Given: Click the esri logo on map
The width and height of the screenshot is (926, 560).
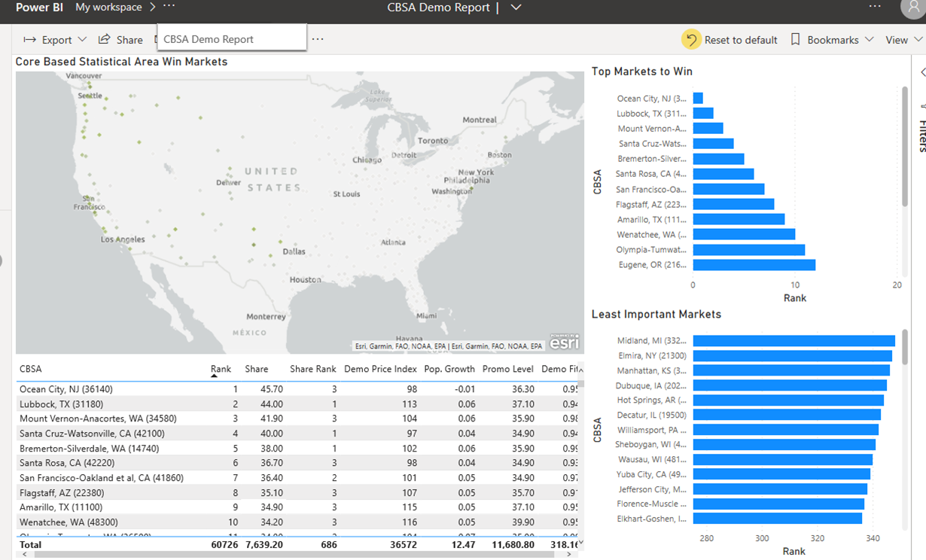Looking at the screenshot, I should [564, 342].
